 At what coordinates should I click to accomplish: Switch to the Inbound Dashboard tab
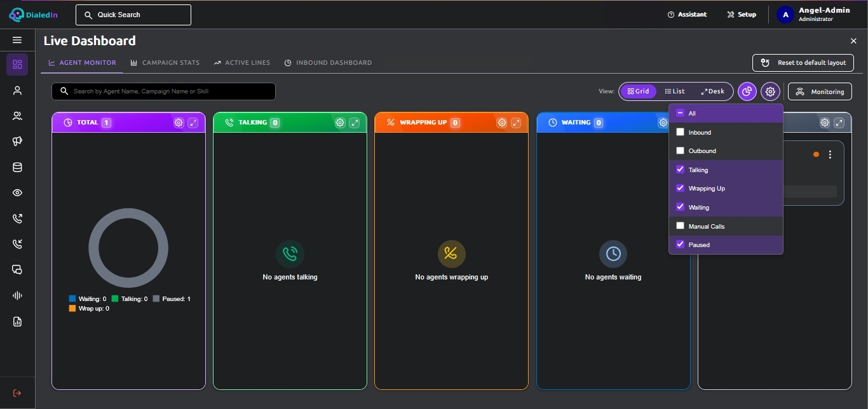(x=328, y=63)
